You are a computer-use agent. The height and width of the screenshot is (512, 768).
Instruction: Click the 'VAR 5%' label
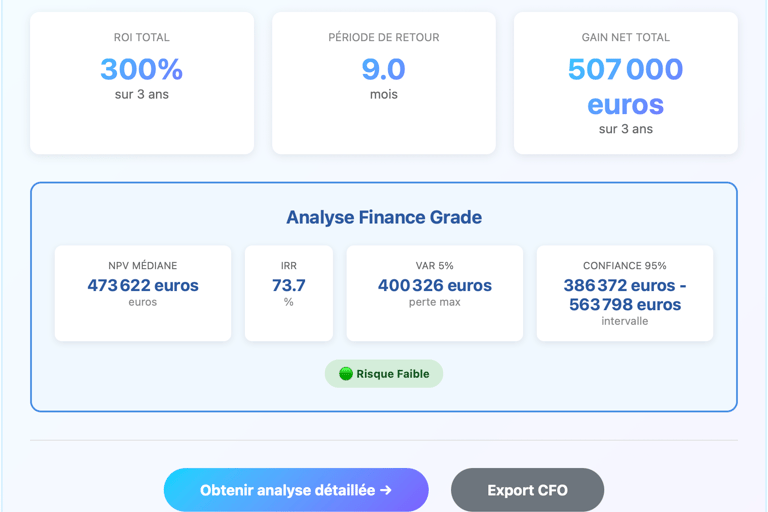point(434,266)
